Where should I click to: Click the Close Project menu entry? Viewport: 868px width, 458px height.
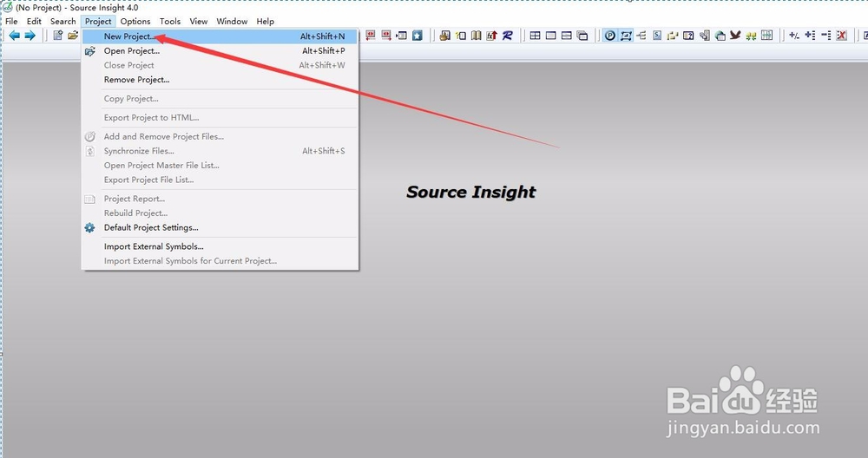coord(220,65)
